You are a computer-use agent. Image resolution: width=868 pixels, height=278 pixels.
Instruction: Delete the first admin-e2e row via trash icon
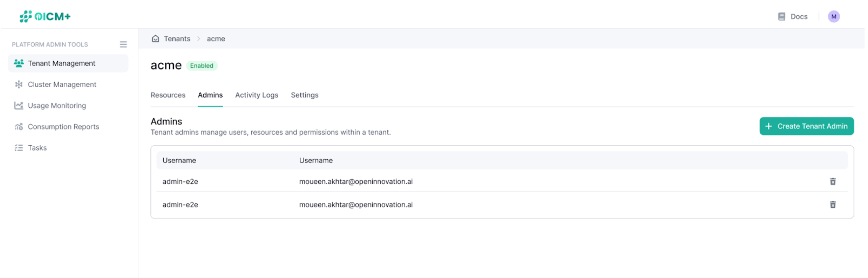[x=833, y=182]
